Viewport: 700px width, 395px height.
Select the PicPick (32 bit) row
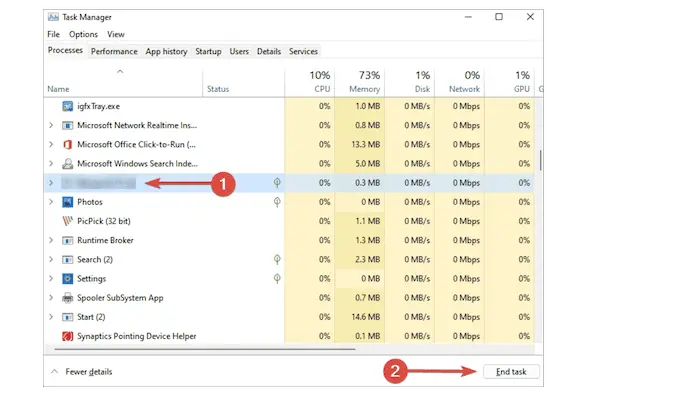(289, 221)
